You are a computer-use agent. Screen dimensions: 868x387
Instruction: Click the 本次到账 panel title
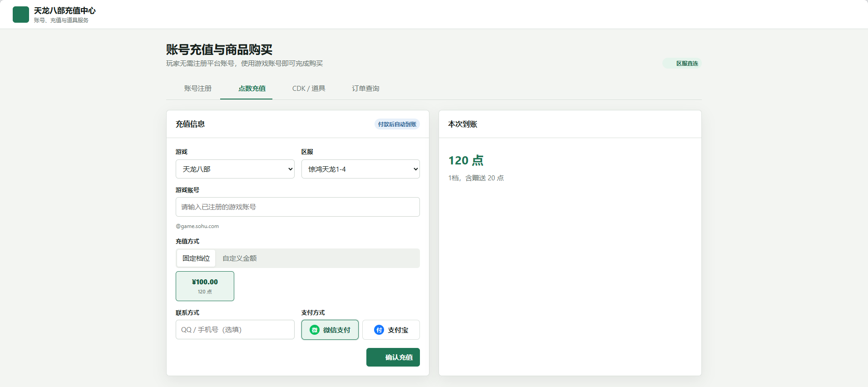coord(463,124)
